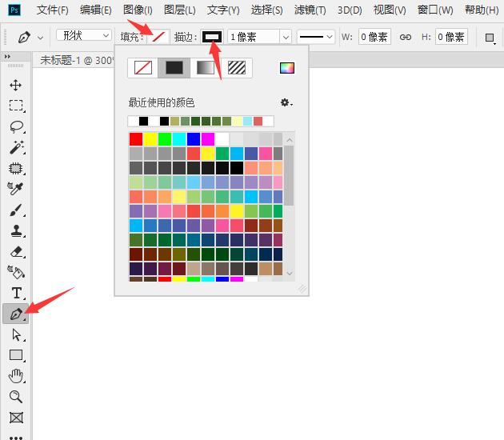The width and height of the screenshot is (504, 440).
Task: Pick the cyan swatch in first row
Action: pos(179,139)
